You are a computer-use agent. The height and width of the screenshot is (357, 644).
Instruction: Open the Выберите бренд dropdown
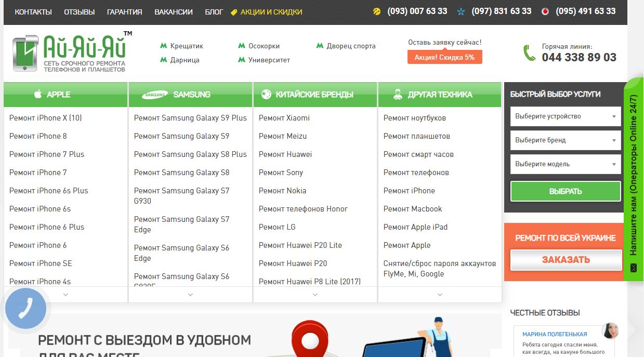click(x=566, y=140)
